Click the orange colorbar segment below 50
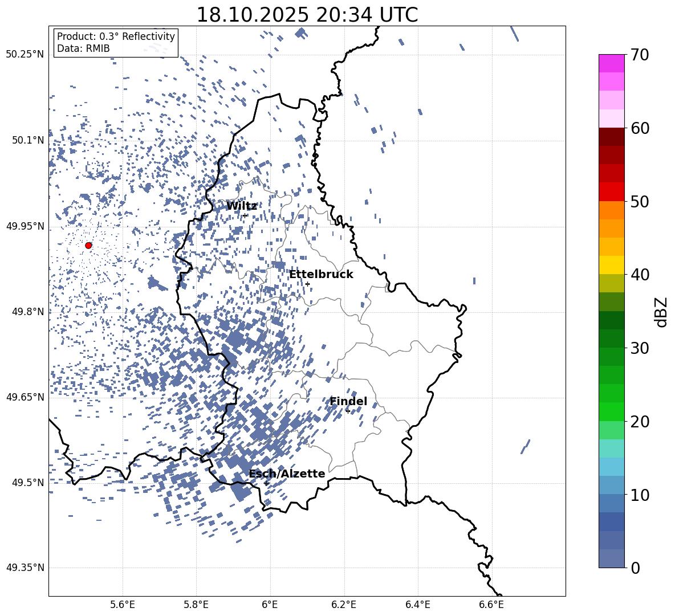The height and width of the screenshot is (616, 675). click(612, 210)
